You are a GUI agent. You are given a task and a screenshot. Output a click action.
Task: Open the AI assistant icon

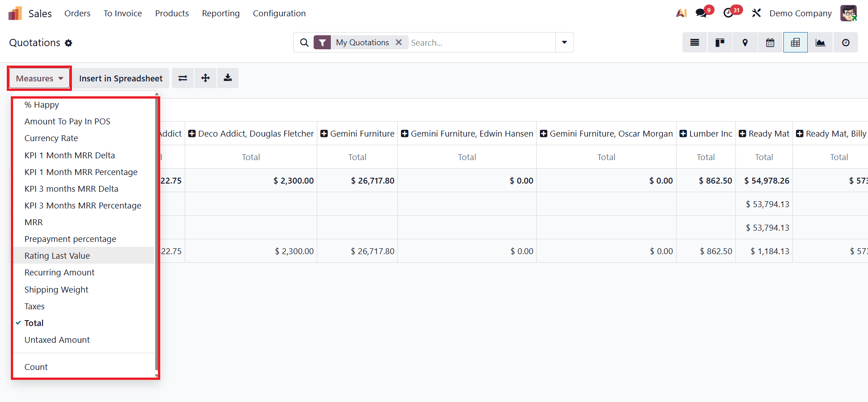coord(681,13)
